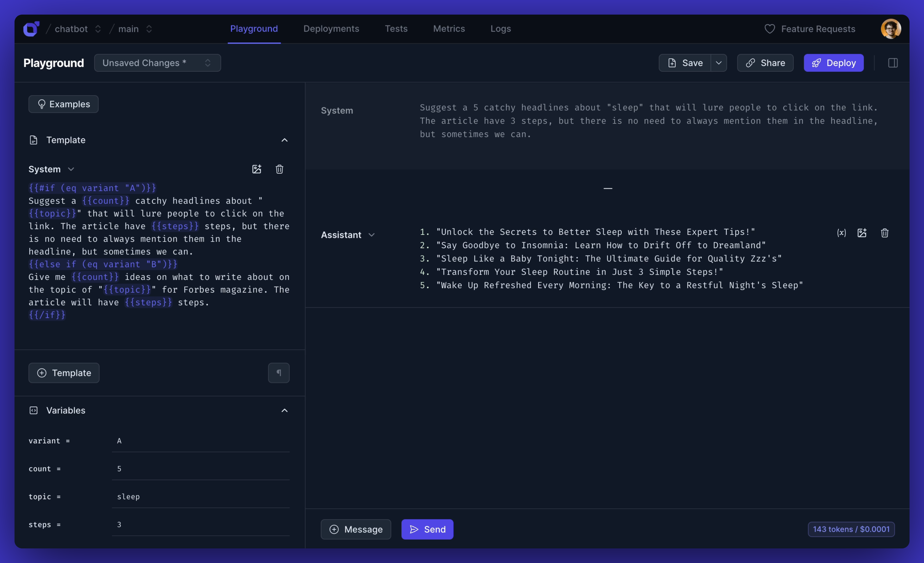Delete the System template with trash icon

pyautogui.click(x=279, y=169)
